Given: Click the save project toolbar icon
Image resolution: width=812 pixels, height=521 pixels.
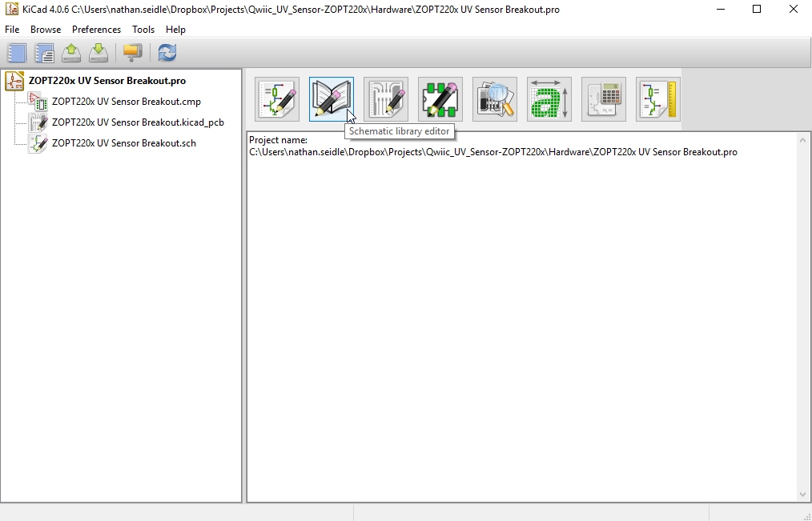Looking at the screenshot, I should click(98, 53).
